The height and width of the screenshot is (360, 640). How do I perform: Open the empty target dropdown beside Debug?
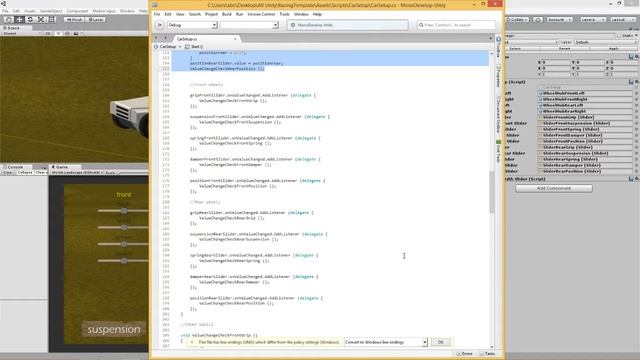[x=249, y=25]
